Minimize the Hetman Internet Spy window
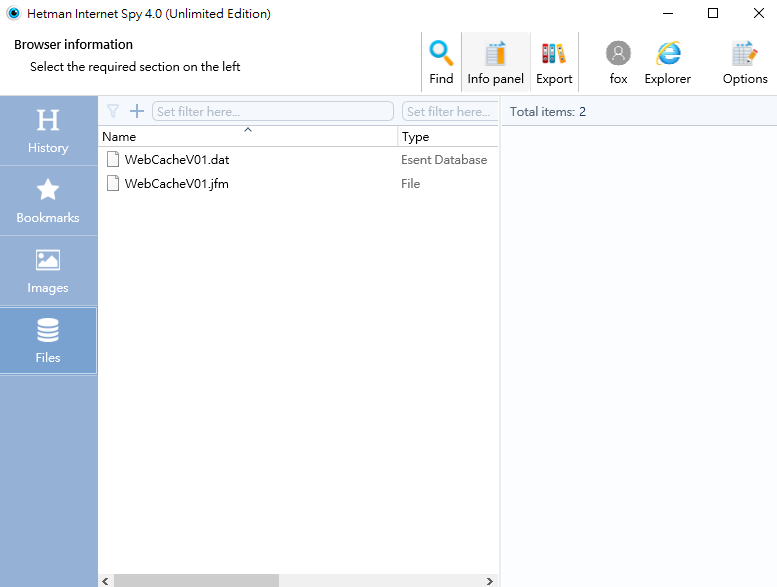Viewport: 777px width, 587px height. tap(667, 13)
